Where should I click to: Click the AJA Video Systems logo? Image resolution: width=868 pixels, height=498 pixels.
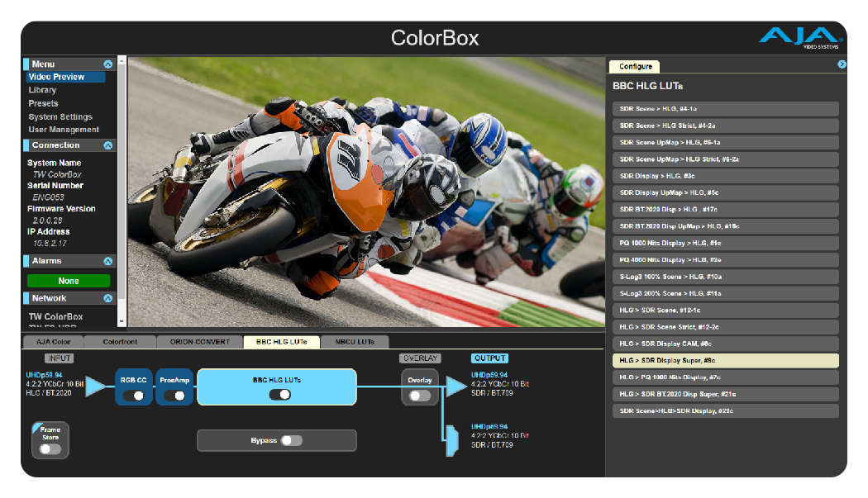click(801, 38)
